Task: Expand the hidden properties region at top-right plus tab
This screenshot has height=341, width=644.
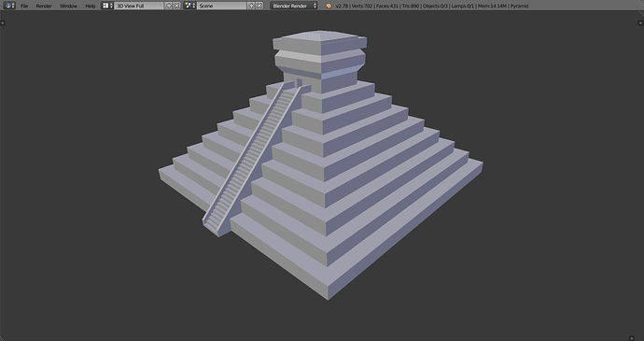Action: 641,22
